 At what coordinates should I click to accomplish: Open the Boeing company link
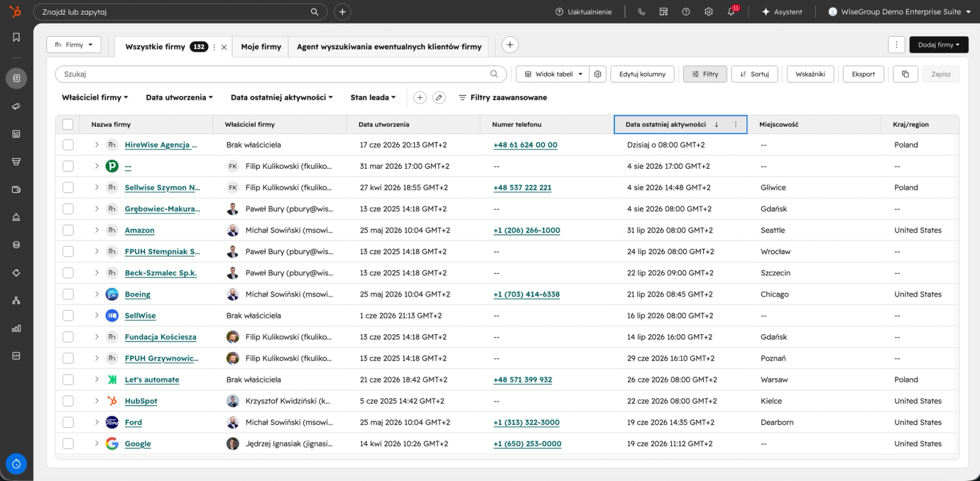[x=137, y=294]
